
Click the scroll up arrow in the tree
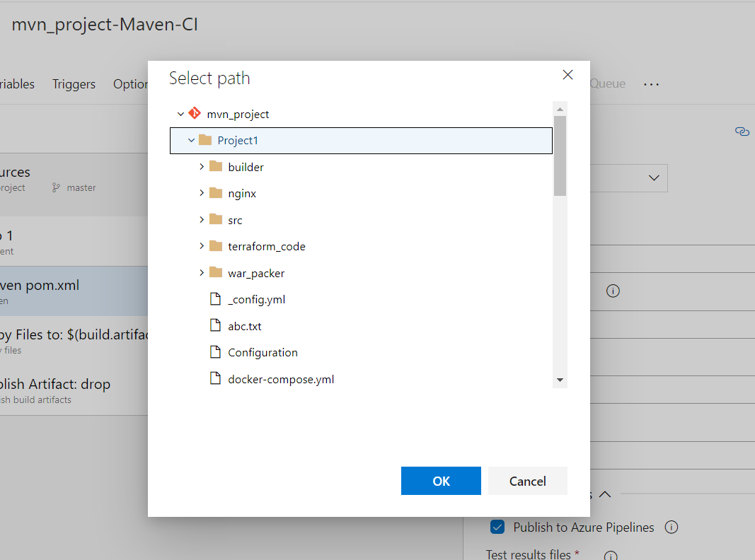point(560,109)
